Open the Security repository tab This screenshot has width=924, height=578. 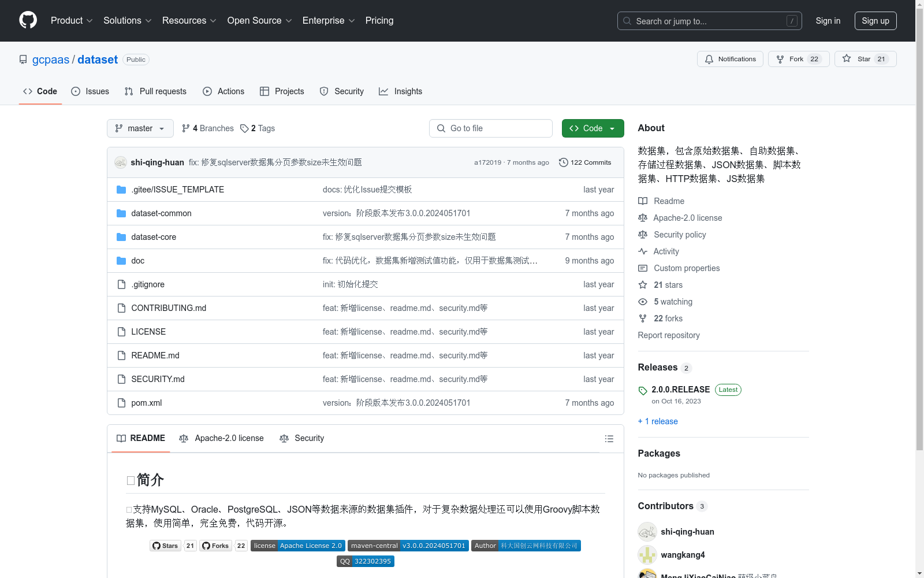point(342,91)
